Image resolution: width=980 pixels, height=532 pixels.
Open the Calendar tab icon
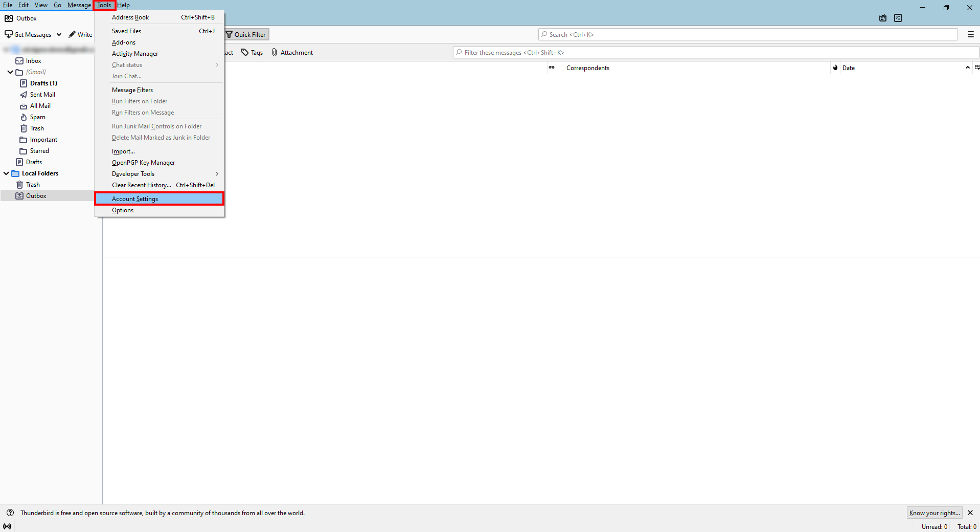click(882, 18)
